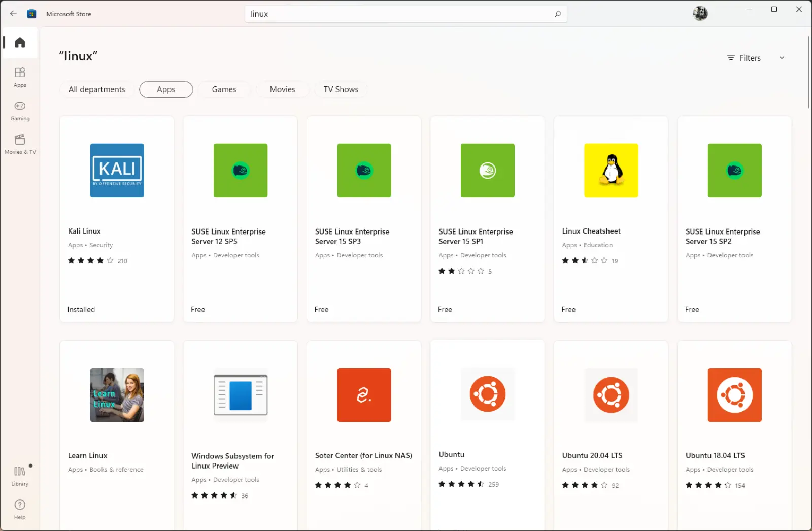Open the user profile avatar
The width and height of the screenshot is (812, 531).
coord(700,13)
